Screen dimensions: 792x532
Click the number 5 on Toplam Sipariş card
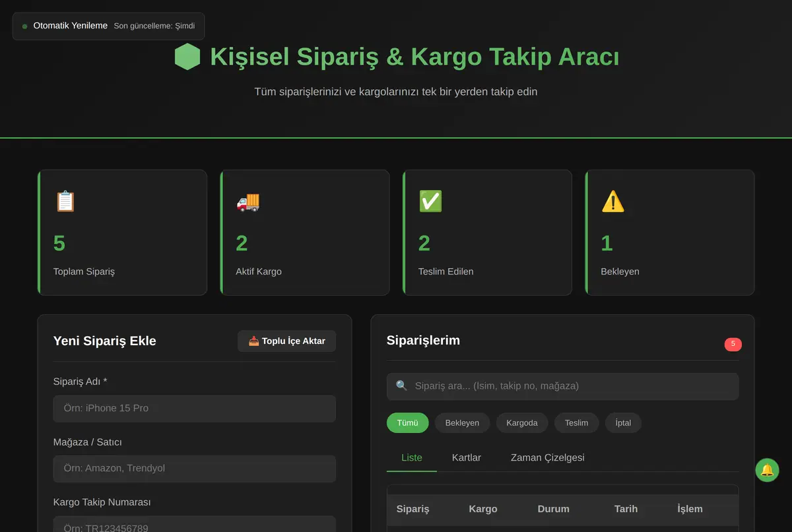pyautogui.click(x=59, y=244)
